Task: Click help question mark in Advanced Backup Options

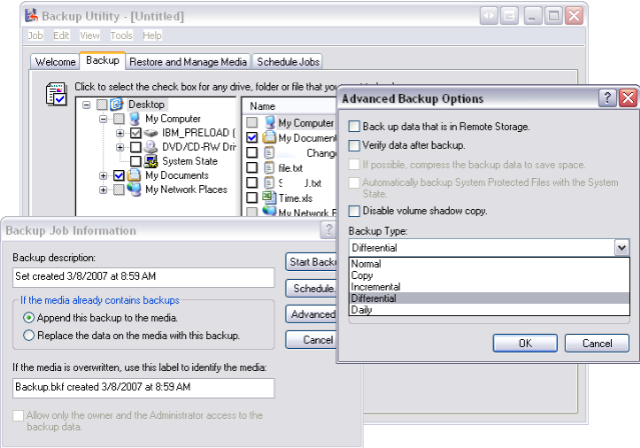Action: click(607, 98)
